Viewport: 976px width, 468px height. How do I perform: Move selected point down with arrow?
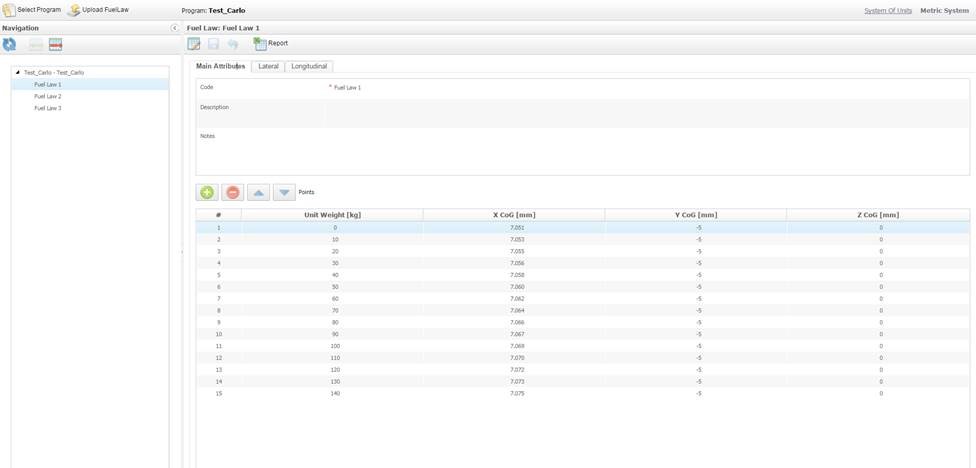point(284,192)
